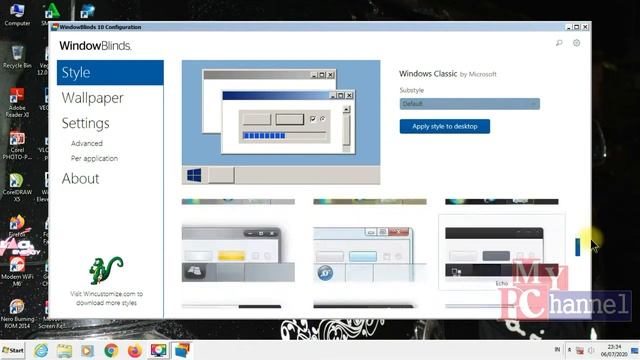Maximize the WindowBlinds Configuration window

point(576,27)
